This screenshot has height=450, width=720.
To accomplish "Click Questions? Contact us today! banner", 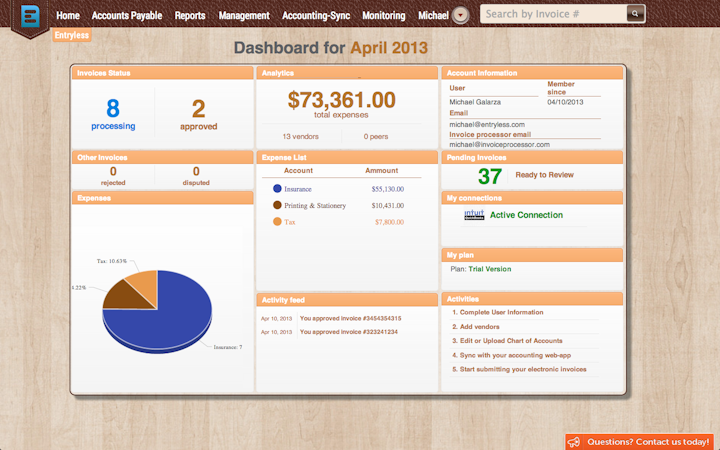I will (x=639, y=442).
